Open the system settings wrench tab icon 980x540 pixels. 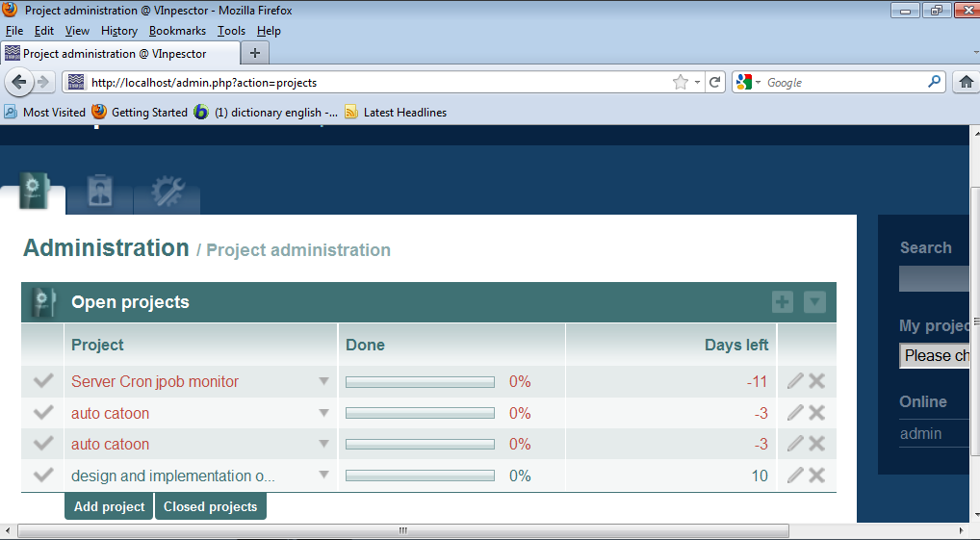167,192
